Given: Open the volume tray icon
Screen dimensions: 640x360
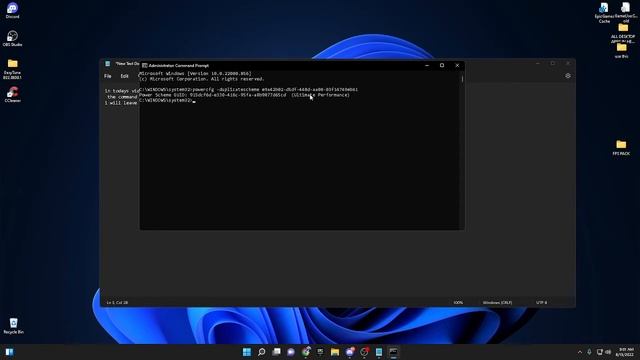Looking at the screenshot, I should 608,352.
